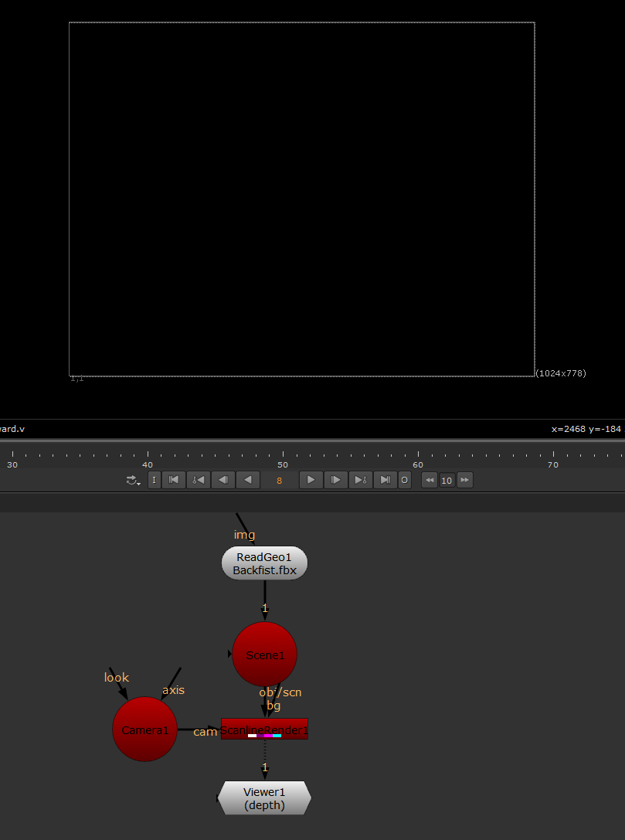The height and width of the screenshot is (840, 625).
Task: Jump to the first frame
Action: tap(174, 480)
